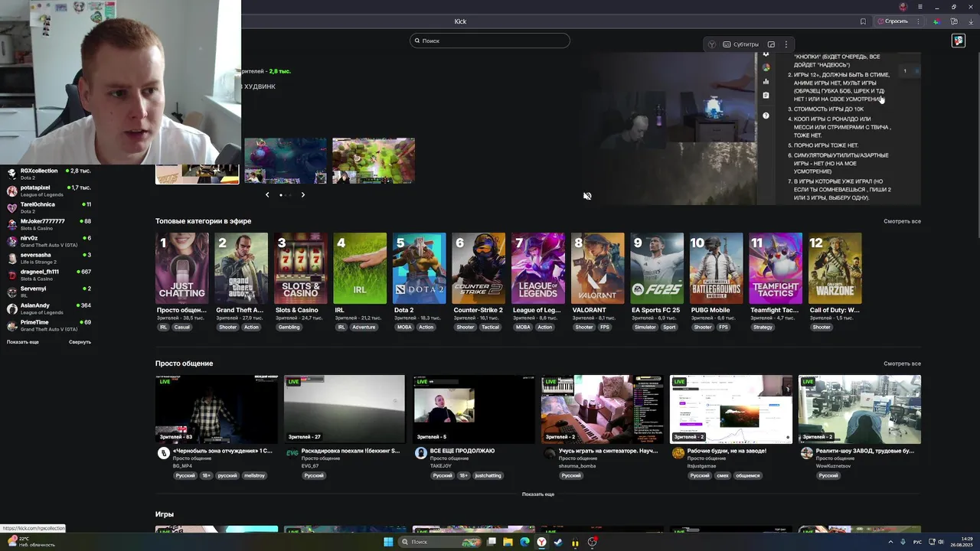
Task: Show hidden tray icons chevron
Action: coord(890,542)
